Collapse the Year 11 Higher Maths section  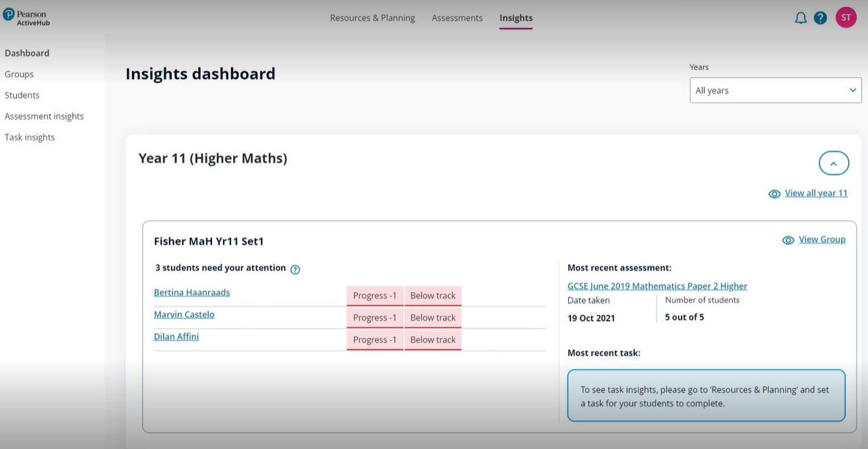point(834,163)
